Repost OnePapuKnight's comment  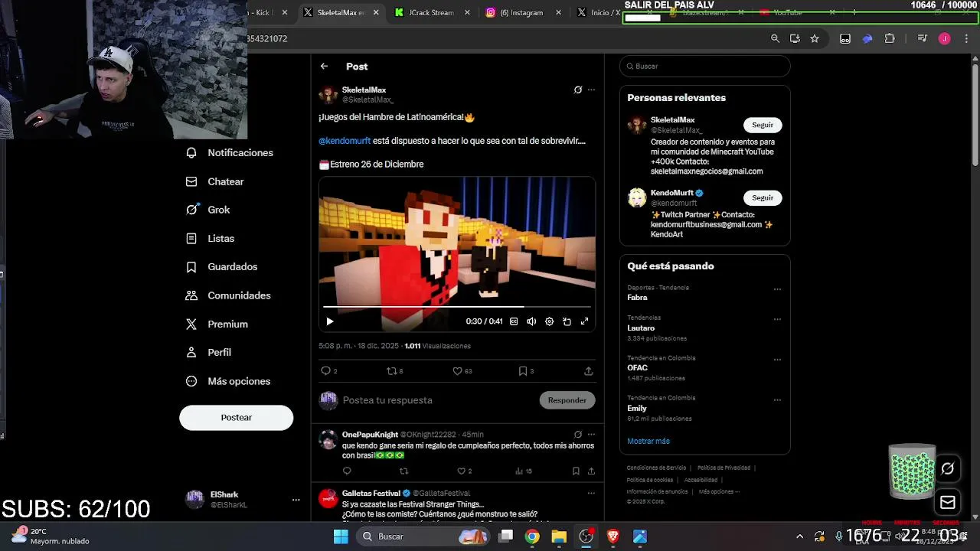404,471
